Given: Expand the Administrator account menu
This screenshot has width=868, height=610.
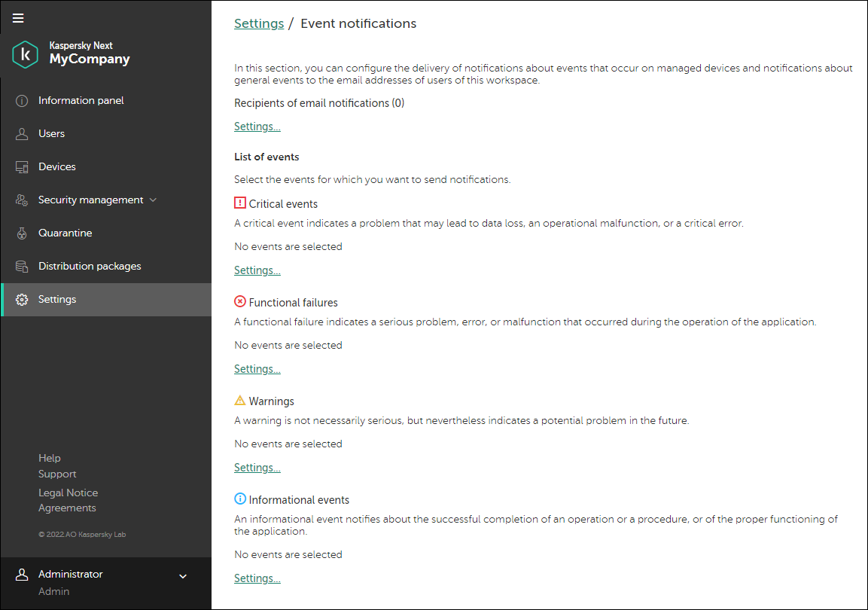Looking at the screenshot, I should point(182,575).
